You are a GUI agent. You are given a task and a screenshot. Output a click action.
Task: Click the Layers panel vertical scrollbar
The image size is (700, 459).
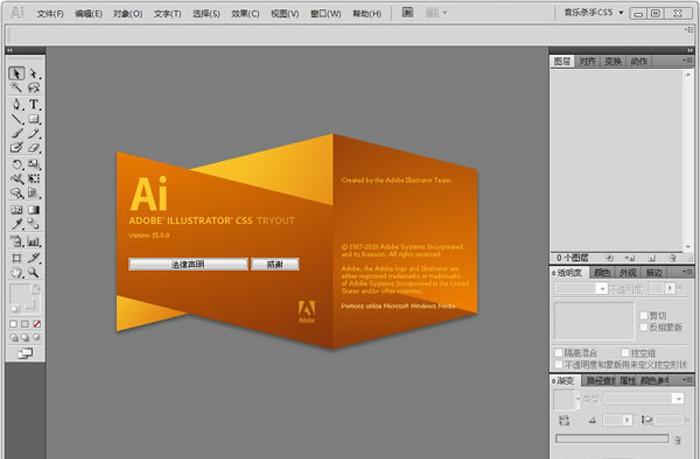tap(688, 161)
